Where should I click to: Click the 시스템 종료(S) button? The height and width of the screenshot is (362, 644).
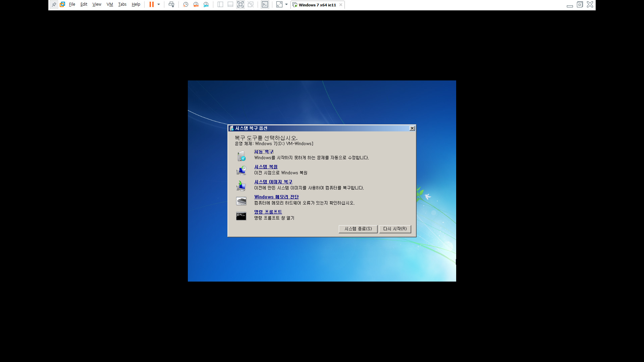point(358,229)
